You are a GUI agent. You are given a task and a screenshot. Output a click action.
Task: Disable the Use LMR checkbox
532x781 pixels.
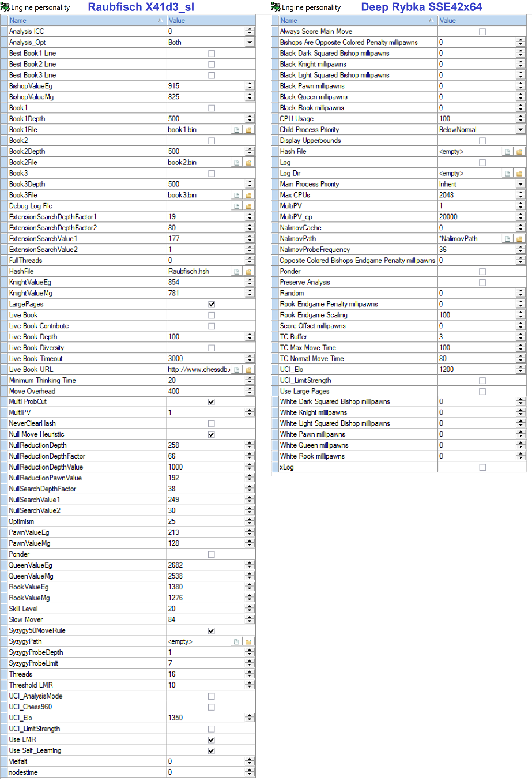[212, 739]
